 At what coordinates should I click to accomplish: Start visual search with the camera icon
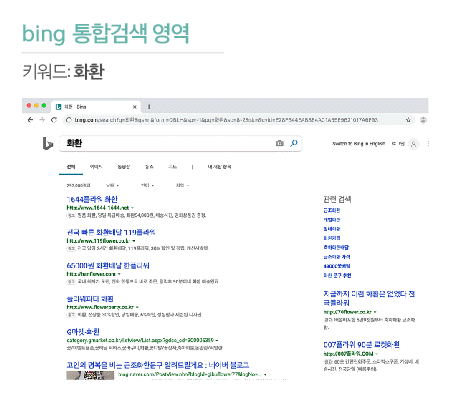(x=280, y=143)
